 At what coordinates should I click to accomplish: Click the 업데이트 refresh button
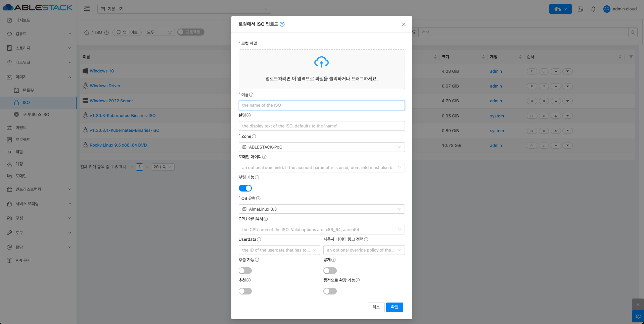pyautogui.click(x=127, y=32)
